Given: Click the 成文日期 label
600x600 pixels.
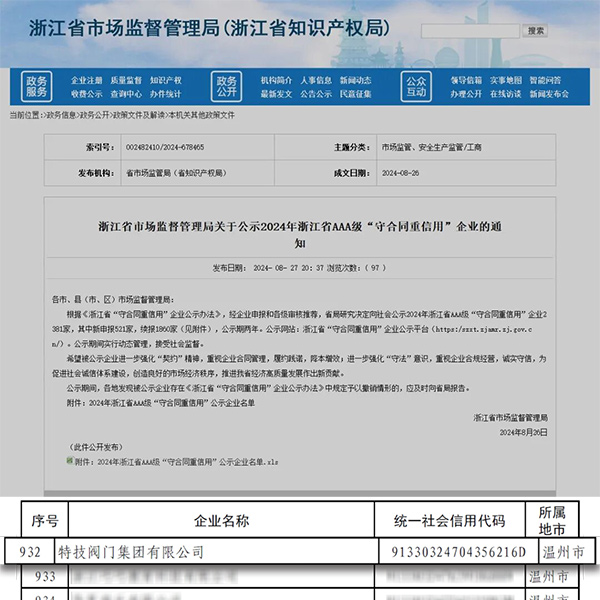Looking at the screenshot, I should coord(352,173).
